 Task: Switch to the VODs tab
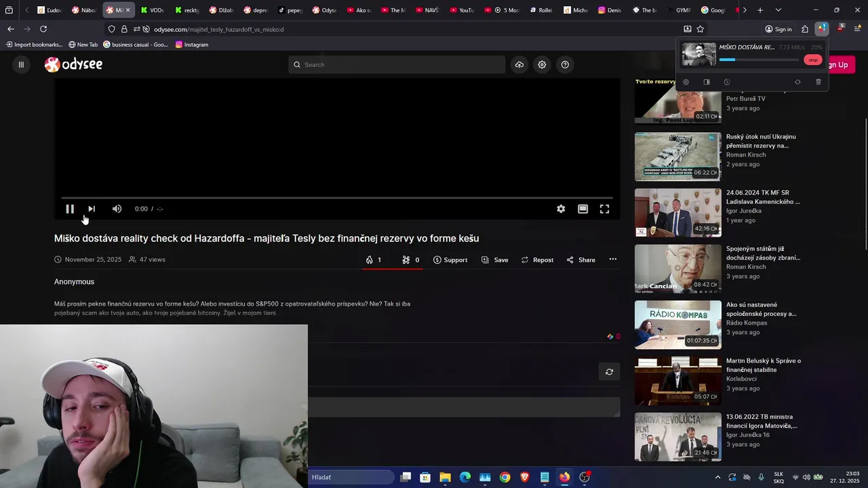coord(152,10)
